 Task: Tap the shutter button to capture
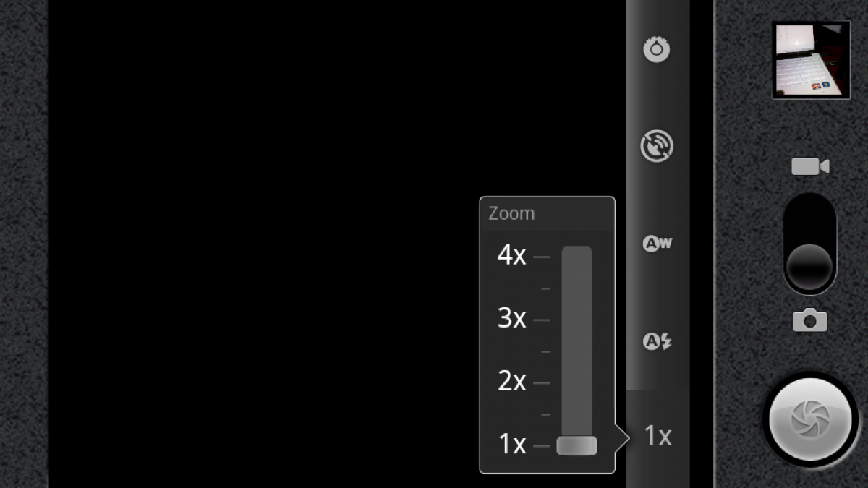tap(810, 419)
